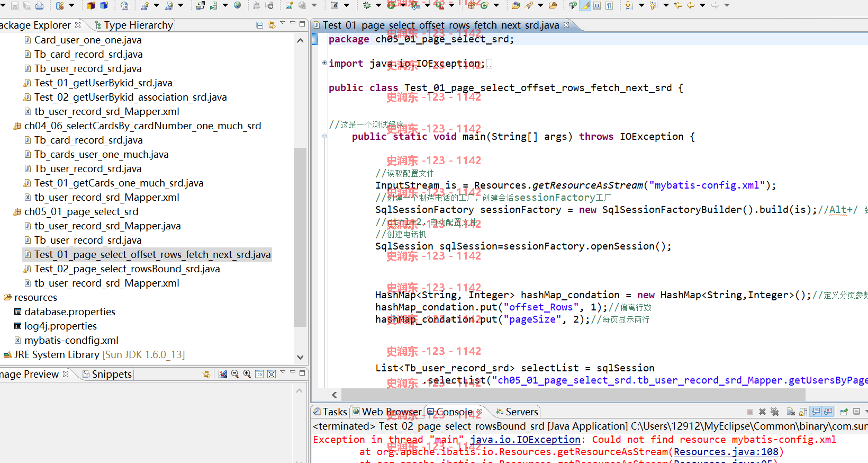Click the Pin Console icon
Image resolution: width=868 pixels, height=463 pixels.
844,412
